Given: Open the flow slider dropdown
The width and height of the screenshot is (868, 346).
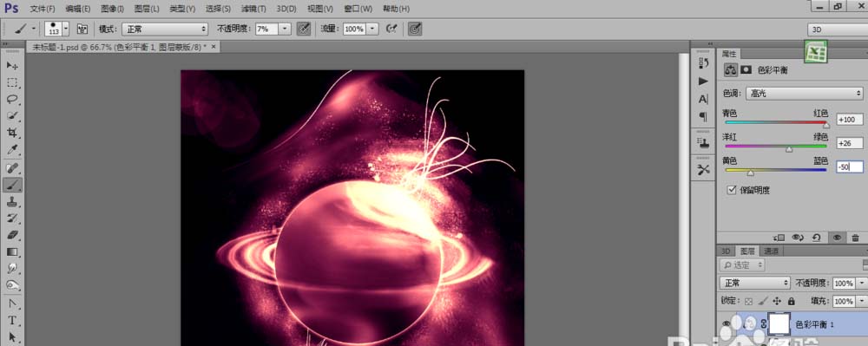Looking at the screenshot, I should [x=372, y=29].
